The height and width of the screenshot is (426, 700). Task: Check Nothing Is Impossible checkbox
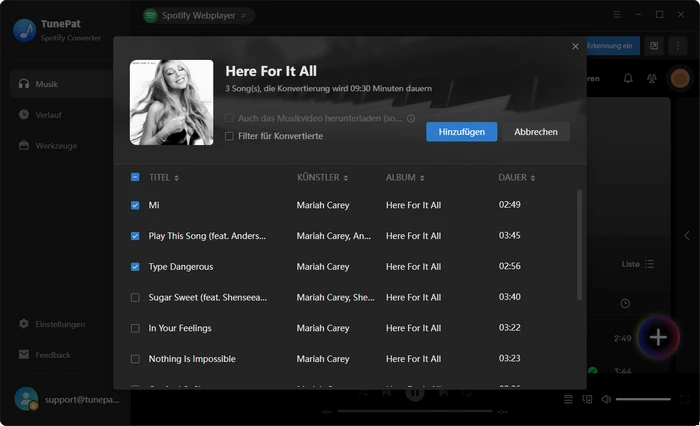tap(135, 359)
